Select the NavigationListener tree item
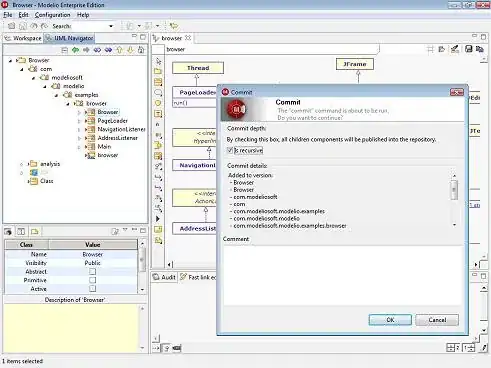 pyautogui.click(x=121, y=129)
